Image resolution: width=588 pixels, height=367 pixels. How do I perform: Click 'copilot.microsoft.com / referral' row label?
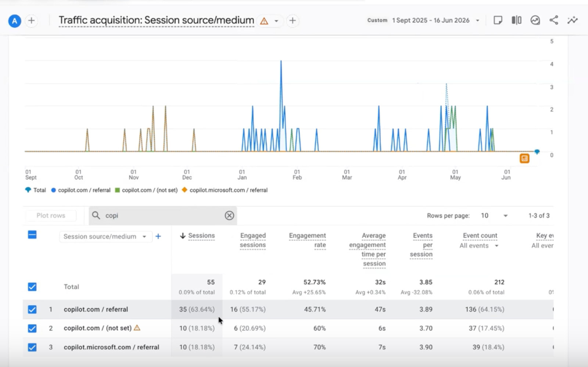(x=111, y=347)
